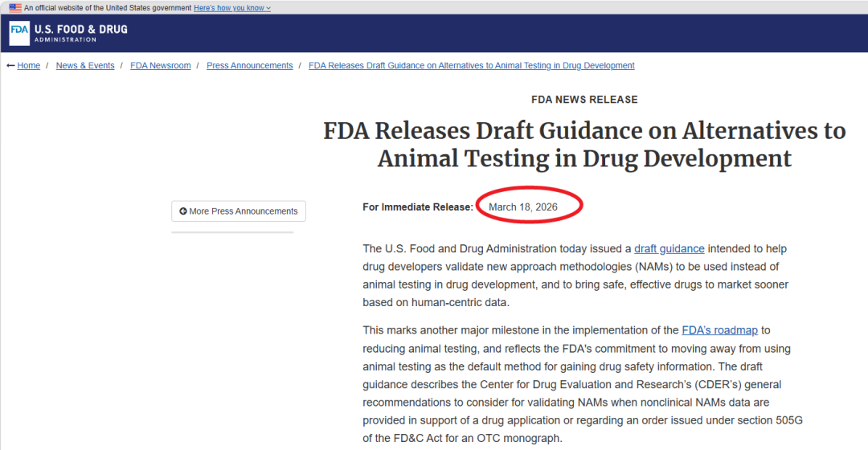Go to the Home breadcrumb link
Viewport: 868px width, 450px height.
tap(29, 66)
